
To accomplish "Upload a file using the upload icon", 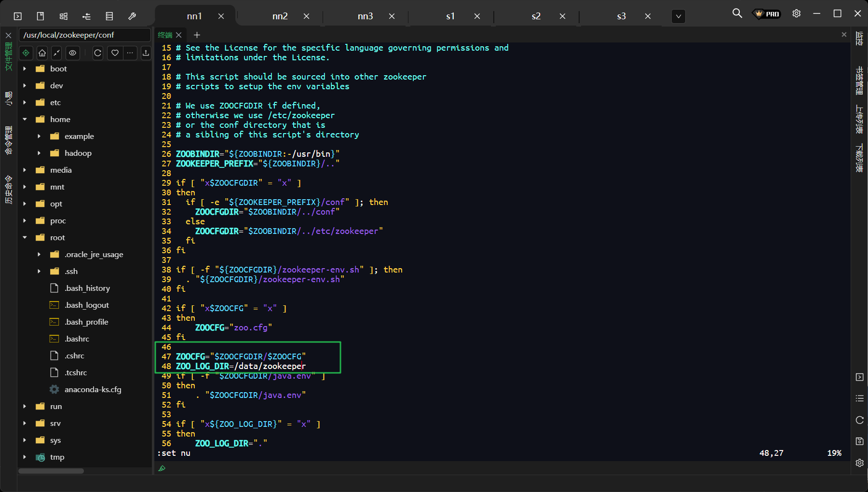I will click(x=146, y=53).
